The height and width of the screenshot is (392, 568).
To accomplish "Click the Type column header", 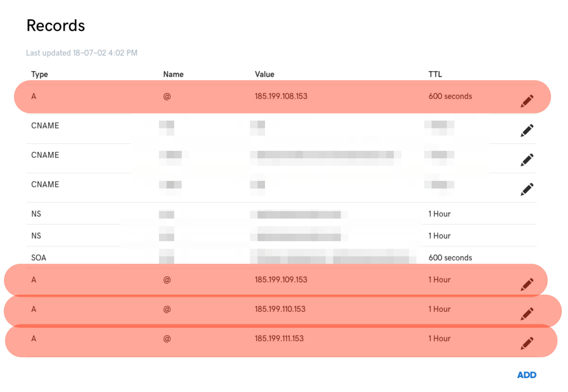I will click(40, 74).
